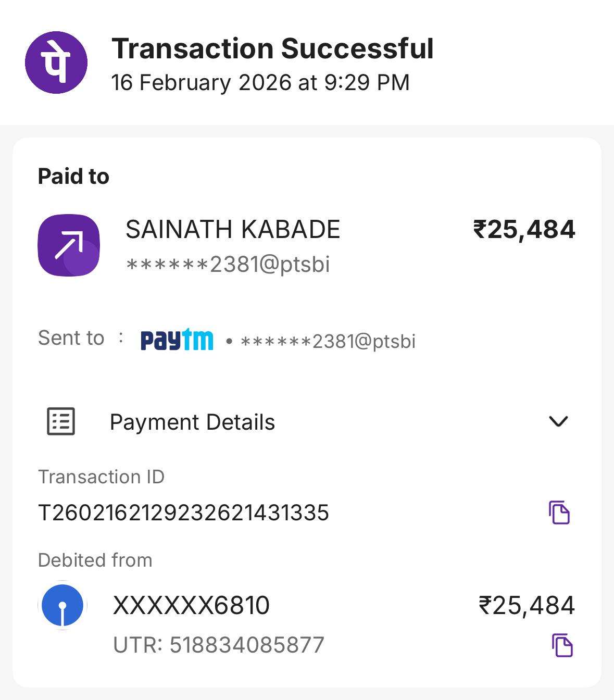
Task: Click the debited account XXXXXX6810
Action: [x=191, y=605]
